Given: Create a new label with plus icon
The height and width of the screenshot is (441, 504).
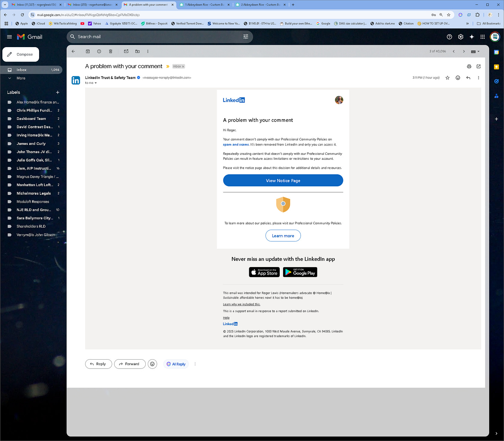Looking at the screenshot, I should click(x=58, y=92).
